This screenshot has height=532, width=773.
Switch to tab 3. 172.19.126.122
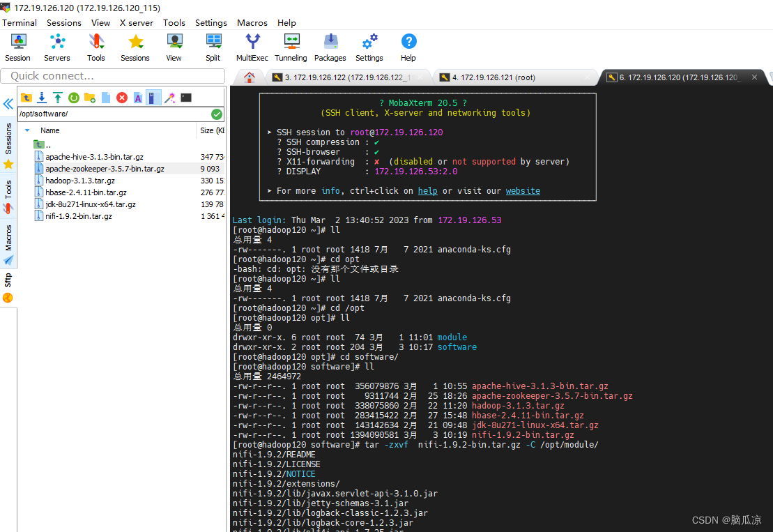point(347,77)
